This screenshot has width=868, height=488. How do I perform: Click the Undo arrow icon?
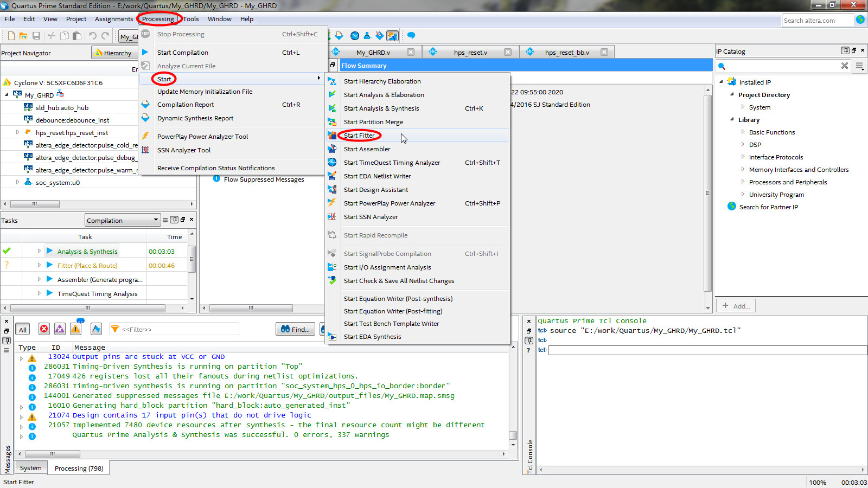[93, 36]
